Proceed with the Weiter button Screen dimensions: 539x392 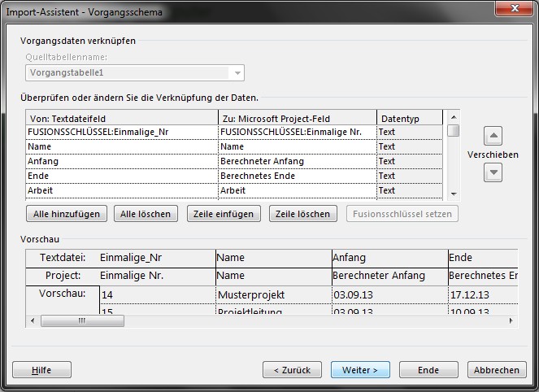coord(360,370)
